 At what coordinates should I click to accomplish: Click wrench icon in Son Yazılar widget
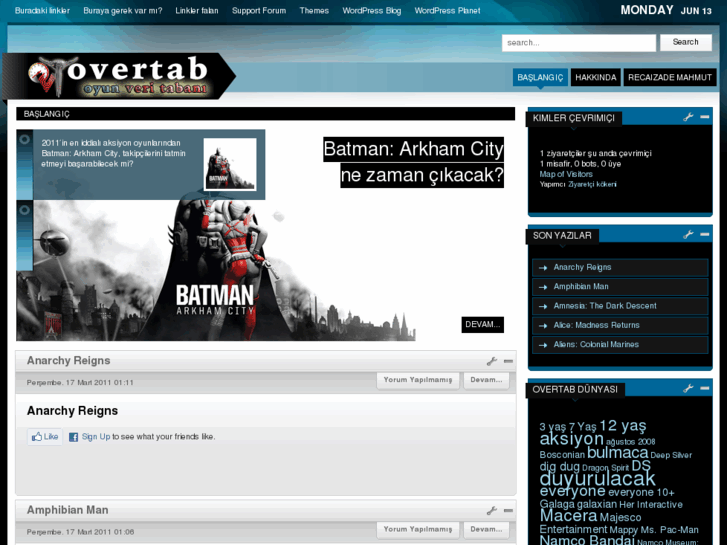click(688, 235)
